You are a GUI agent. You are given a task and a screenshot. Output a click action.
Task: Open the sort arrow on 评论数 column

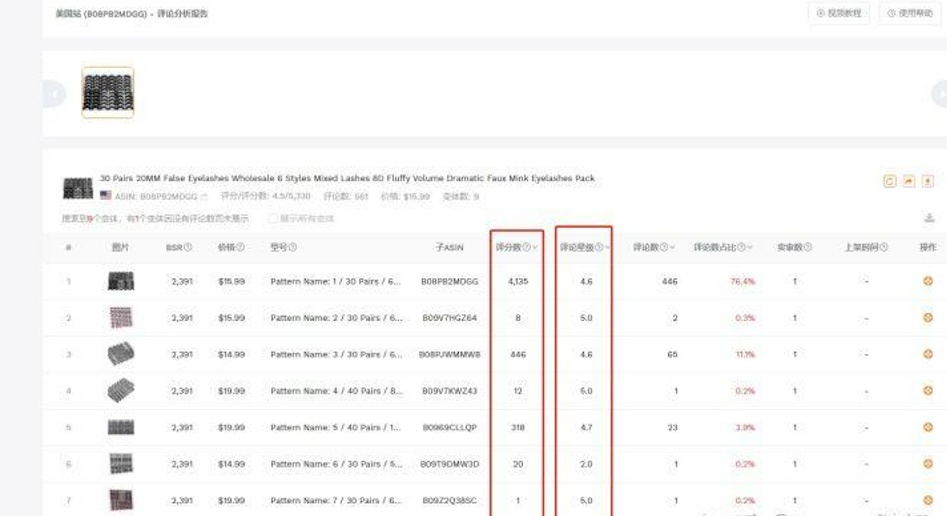(x=672, y=247)
